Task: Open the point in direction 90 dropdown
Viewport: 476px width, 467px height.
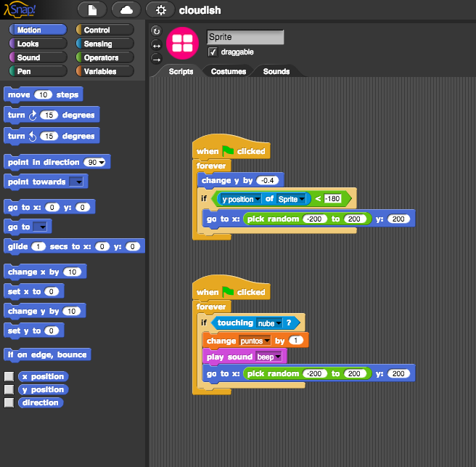Action: pos(101,163)
